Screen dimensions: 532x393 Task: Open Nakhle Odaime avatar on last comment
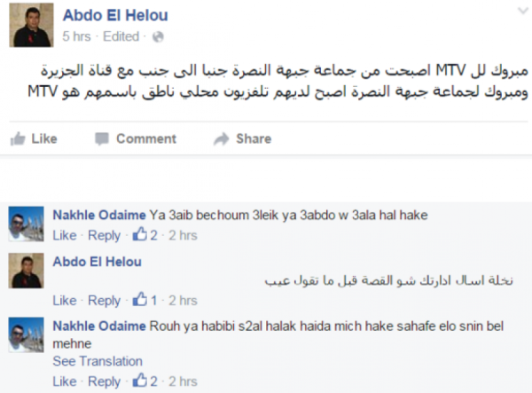pyautogui.click(x=26, y=335)
